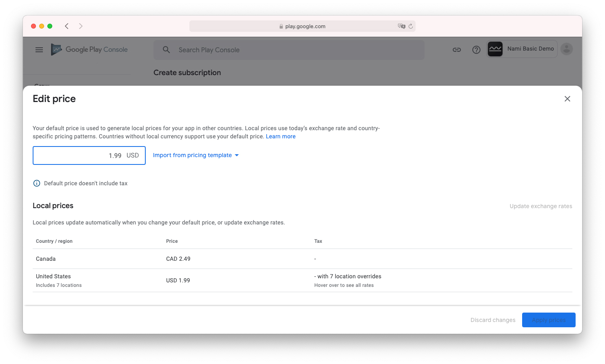Click the Price column header
This screenshot has width=605, height=364.
172,241
